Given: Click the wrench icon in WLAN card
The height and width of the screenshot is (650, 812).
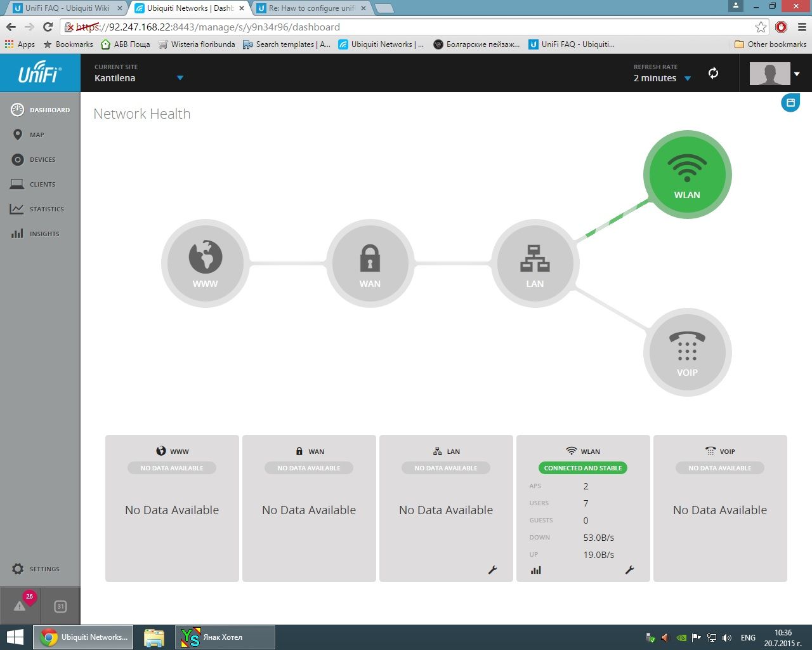Looking at the screenshot, I should (x=629, y=570).
